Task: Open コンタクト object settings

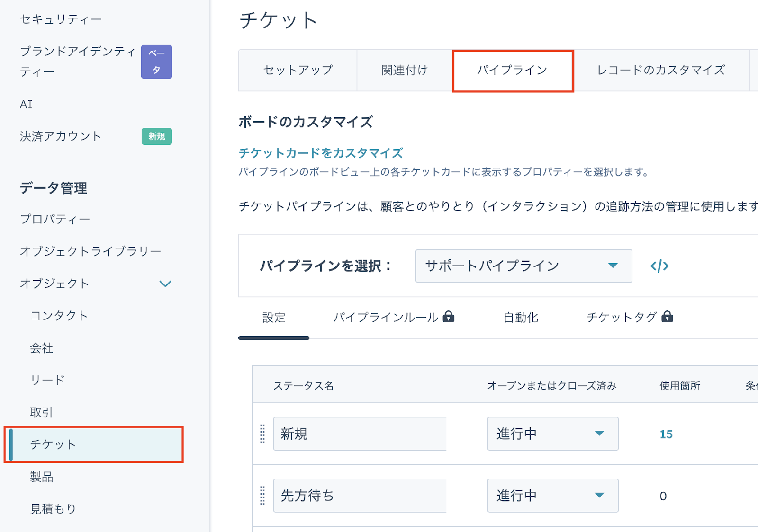Action: [59, 316]
